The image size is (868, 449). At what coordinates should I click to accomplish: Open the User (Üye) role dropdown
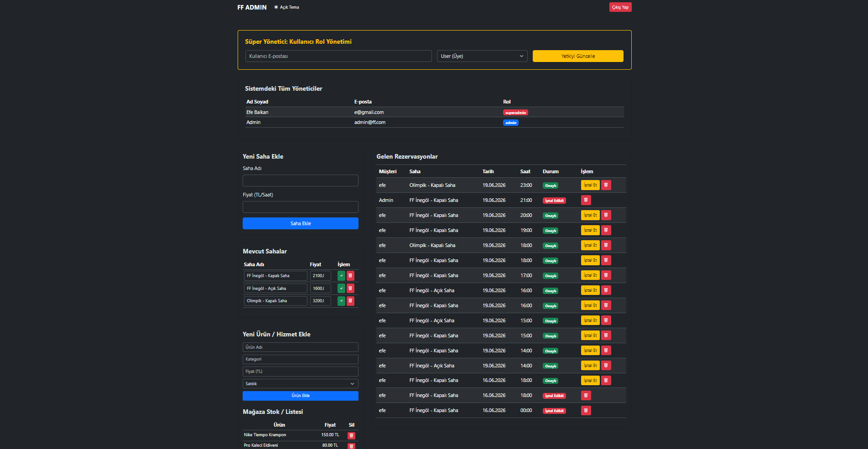coord(482,56)
